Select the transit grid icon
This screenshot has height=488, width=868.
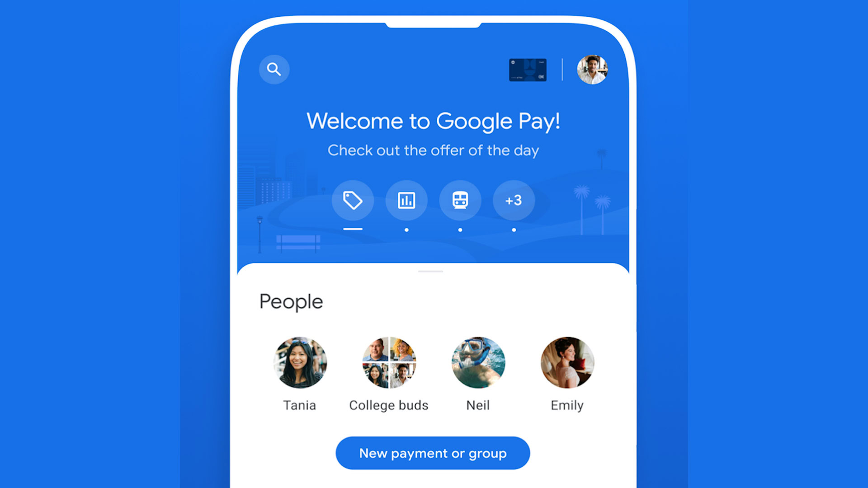point(460,200)
